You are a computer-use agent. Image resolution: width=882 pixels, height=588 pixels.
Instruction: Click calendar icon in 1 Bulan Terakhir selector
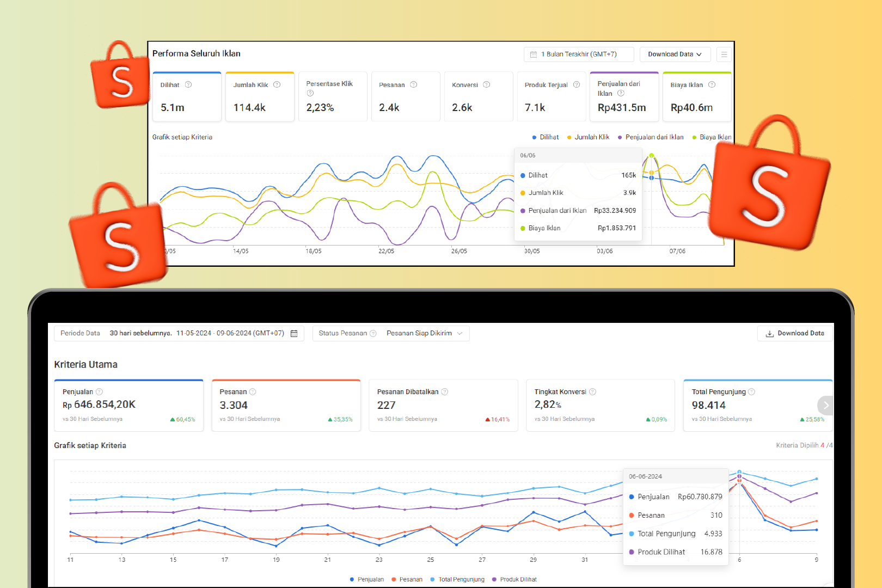point(534,54)
